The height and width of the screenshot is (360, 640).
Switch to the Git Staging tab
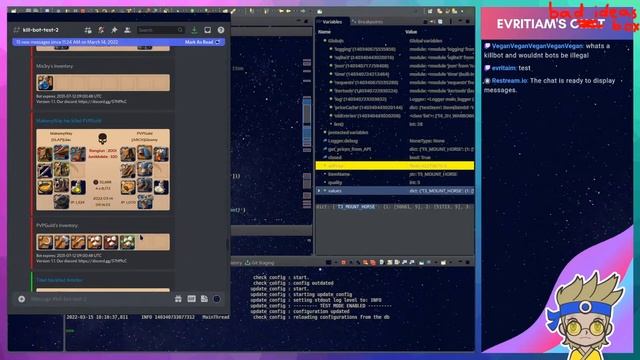260,263
